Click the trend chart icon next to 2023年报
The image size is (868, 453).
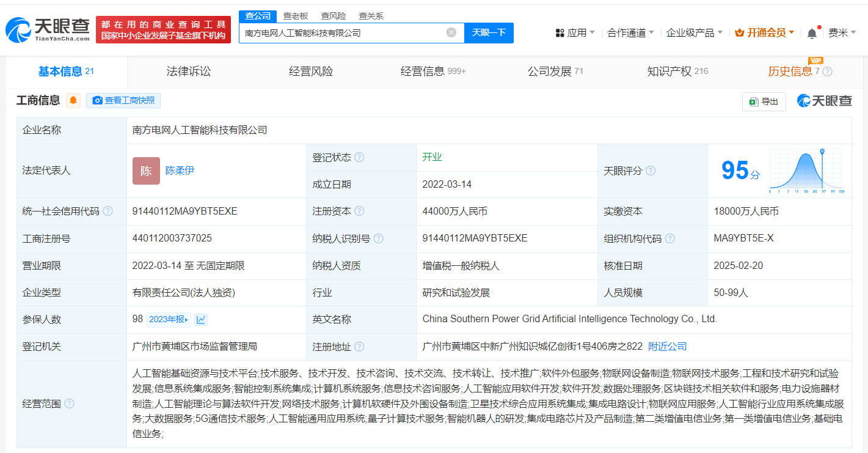(x=201, y=319)
